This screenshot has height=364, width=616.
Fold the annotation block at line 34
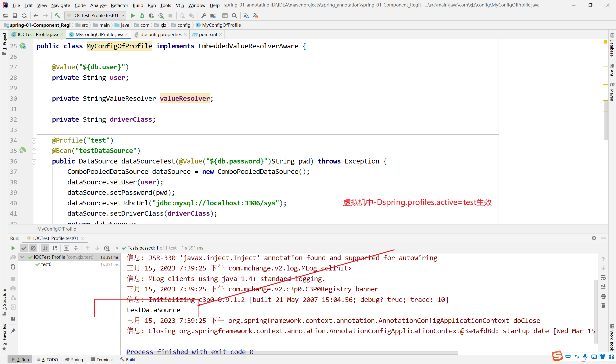pyautogui.click(x=34, y=141)
